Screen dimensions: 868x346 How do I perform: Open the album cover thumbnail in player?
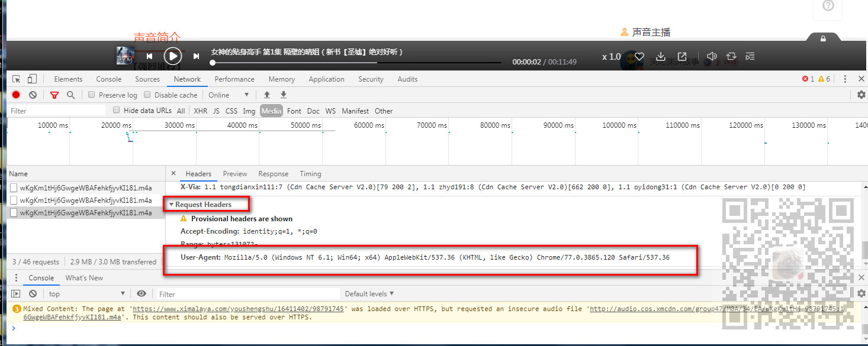(126, 56)
